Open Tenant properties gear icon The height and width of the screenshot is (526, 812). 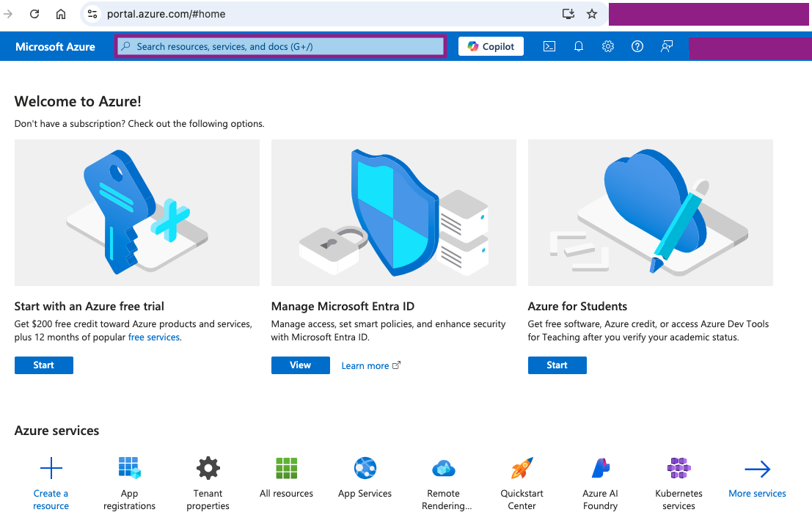[208, 469]
